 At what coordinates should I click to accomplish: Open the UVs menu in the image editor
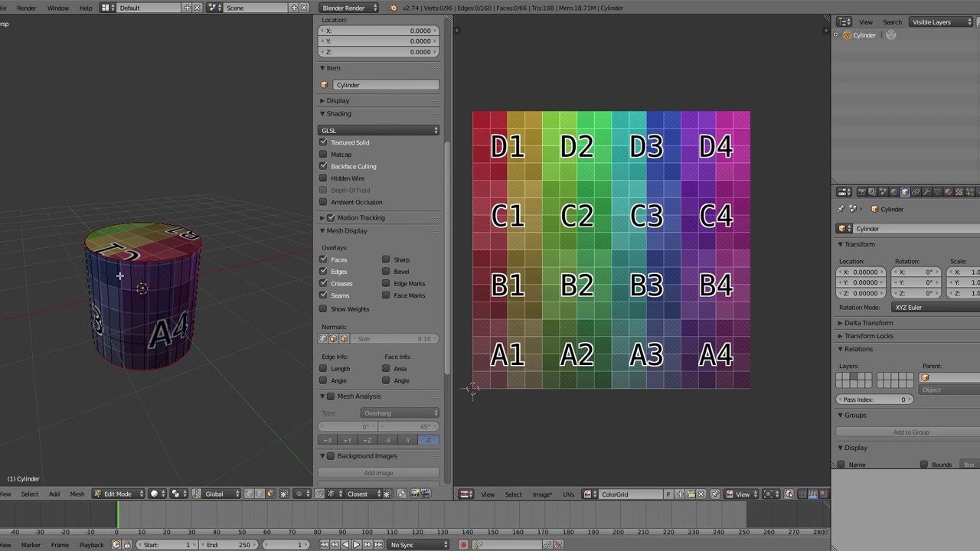[568, 494]
